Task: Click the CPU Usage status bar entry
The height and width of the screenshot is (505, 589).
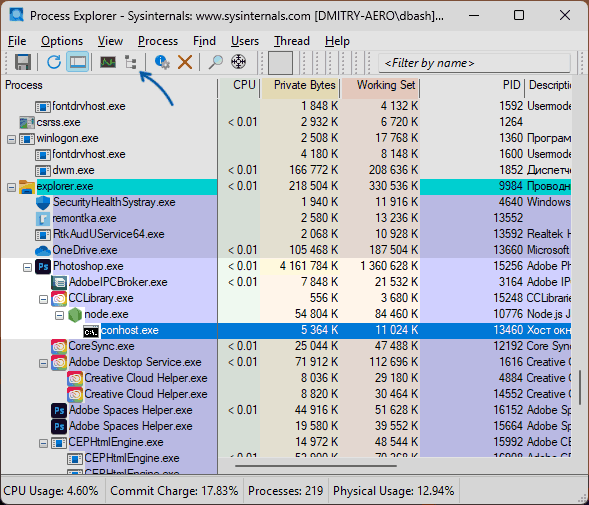Action: (51, 491)
